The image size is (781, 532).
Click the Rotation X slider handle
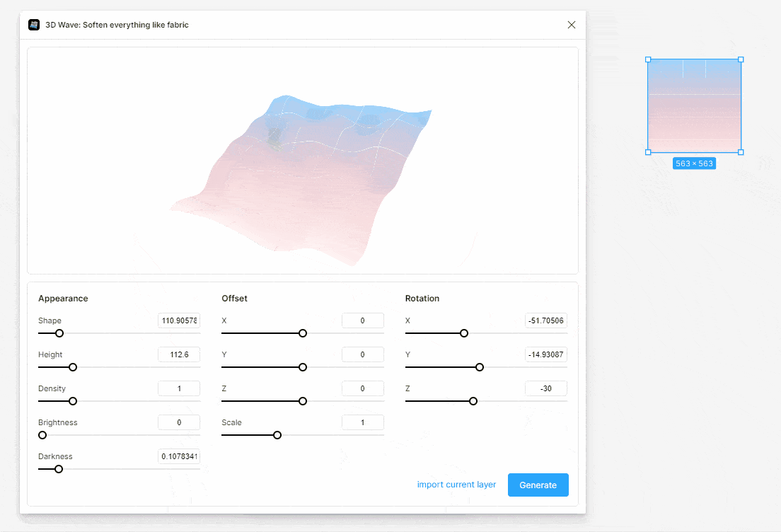(x=464, y=333)
